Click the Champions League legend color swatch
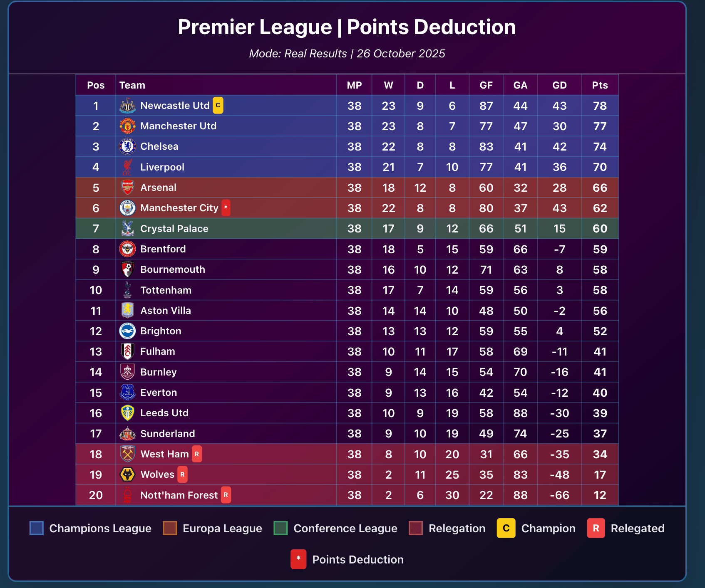Screen dimensions: 705x588 point(37,528)
